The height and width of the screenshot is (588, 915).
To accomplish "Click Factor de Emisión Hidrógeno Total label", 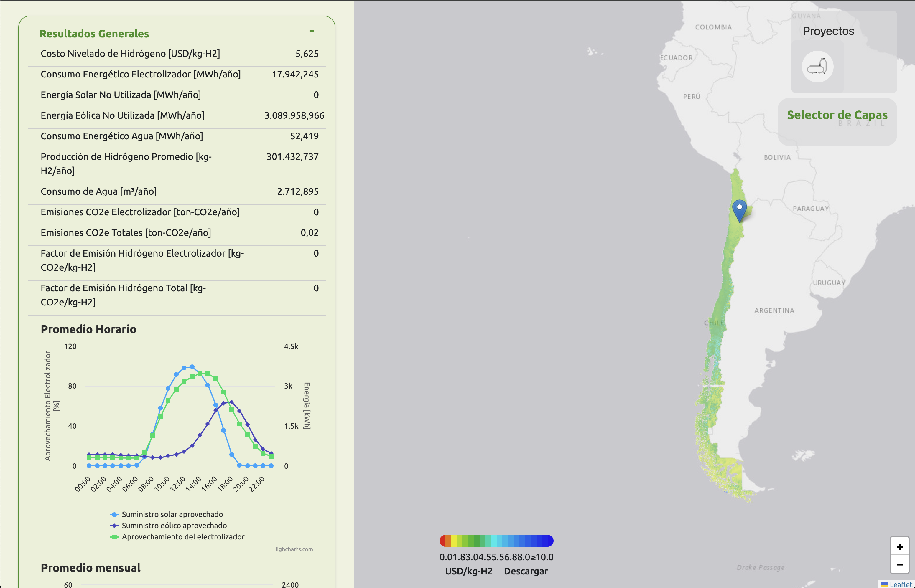I will tap(123, 295).
